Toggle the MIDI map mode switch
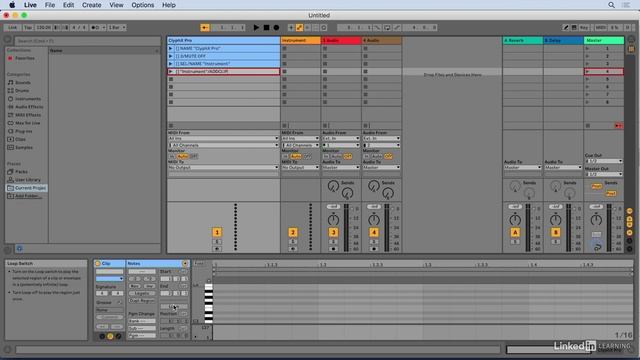Viewport: 640px width, 360px height. (x=600, y=27)
